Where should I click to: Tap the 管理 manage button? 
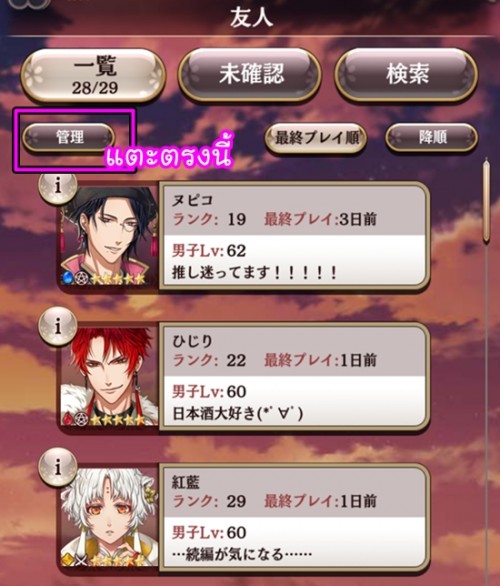pyautogui.click(x=68, y=138)
